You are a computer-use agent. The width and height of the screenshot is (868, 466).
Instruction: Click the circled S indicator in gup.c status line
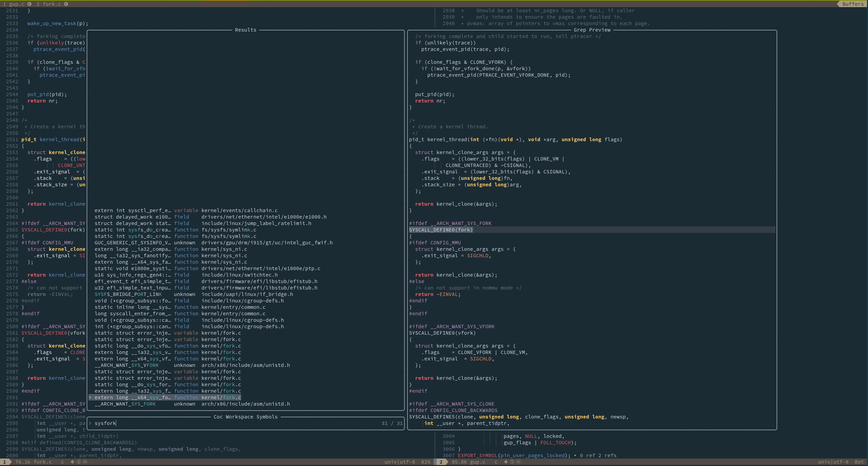point(512,462)
